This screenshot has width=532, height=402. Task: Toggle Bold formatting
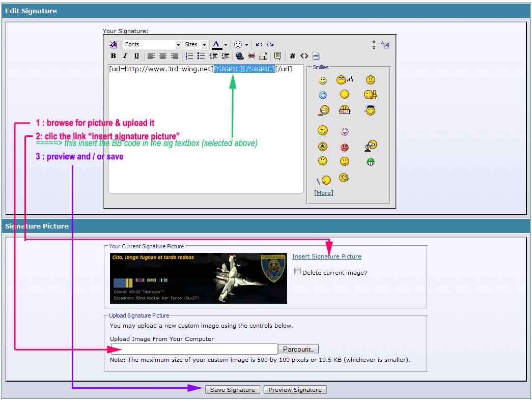point(114,56)
